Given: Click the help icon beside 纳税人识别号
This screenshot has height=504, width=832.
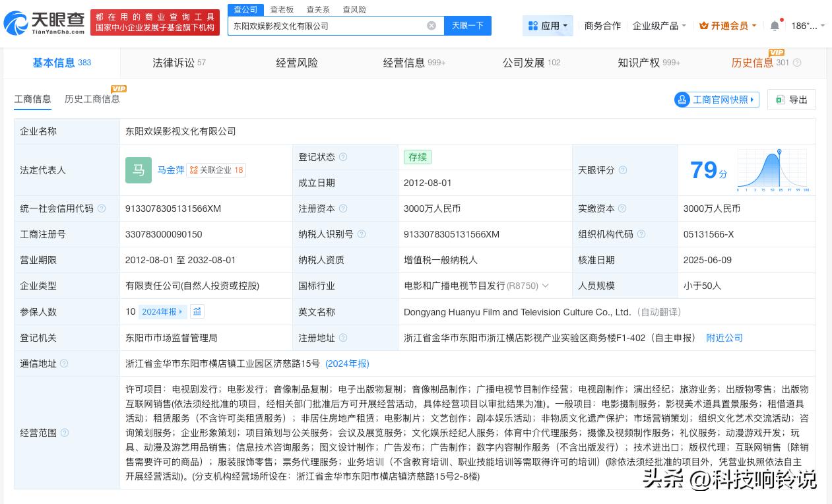Looking at the screenshot, I should [x=362, y=234].
